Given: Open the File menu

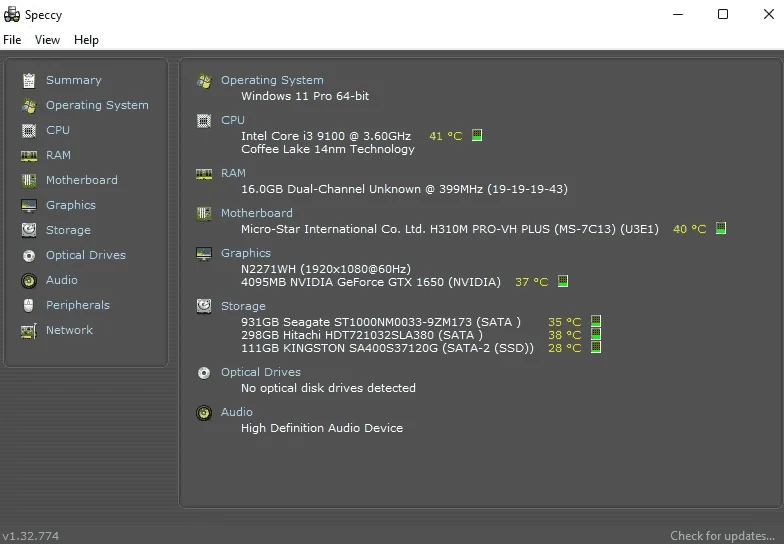Looking at the screenshot, I should [x=12, y=40].
